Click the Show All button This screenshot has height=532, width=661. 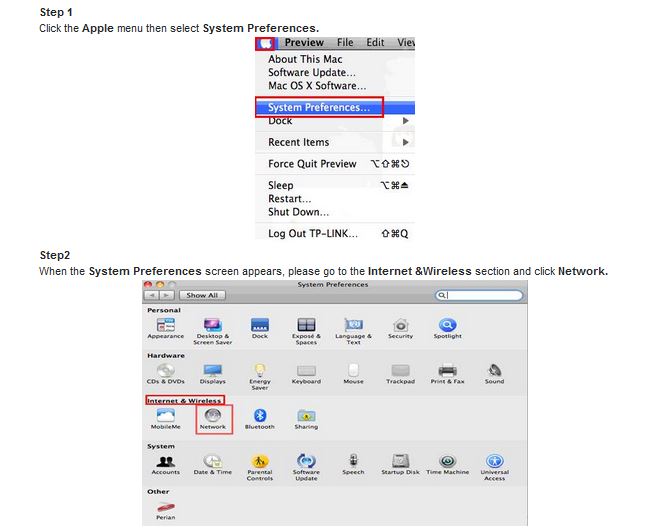pyautogui.click(x=202, y=295)
